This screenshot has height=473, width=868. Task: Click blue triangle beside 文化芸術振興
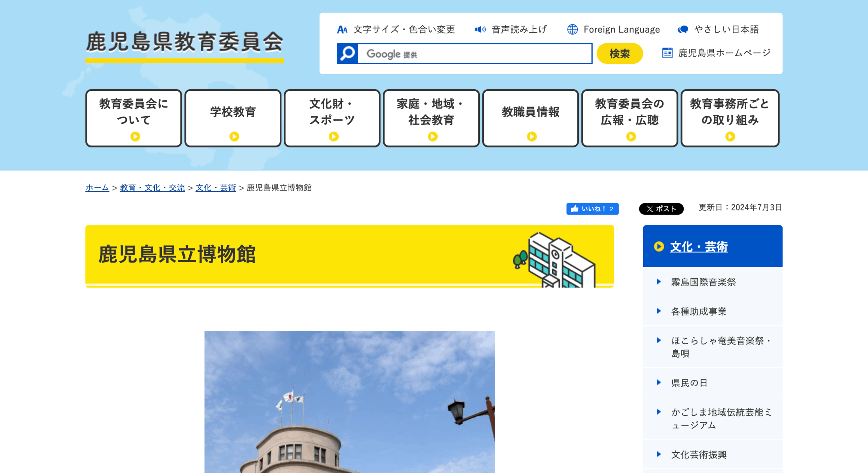659,454
